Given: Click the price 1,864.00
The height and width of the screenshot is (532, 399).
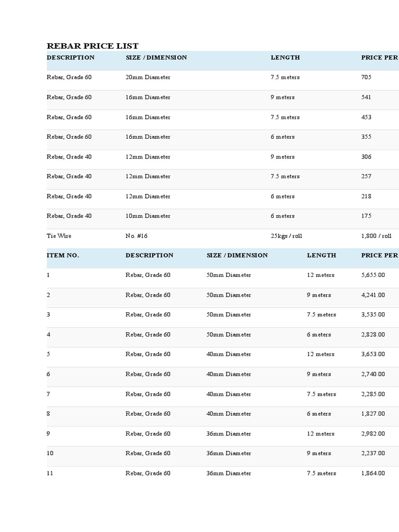Looking at the screenshot, I should pos(373,473).
